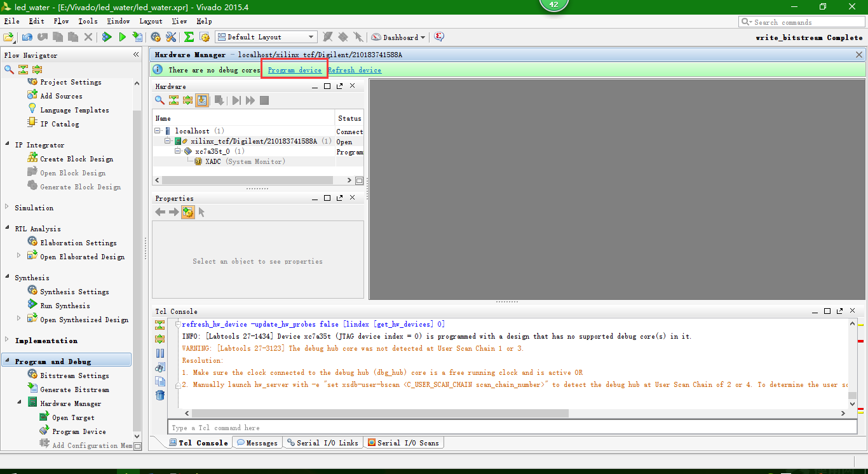The width and height of the screenshot is (868, 474).
Task: Click the stop trigger icon in Hardware panel
Action: click(264, 100)
